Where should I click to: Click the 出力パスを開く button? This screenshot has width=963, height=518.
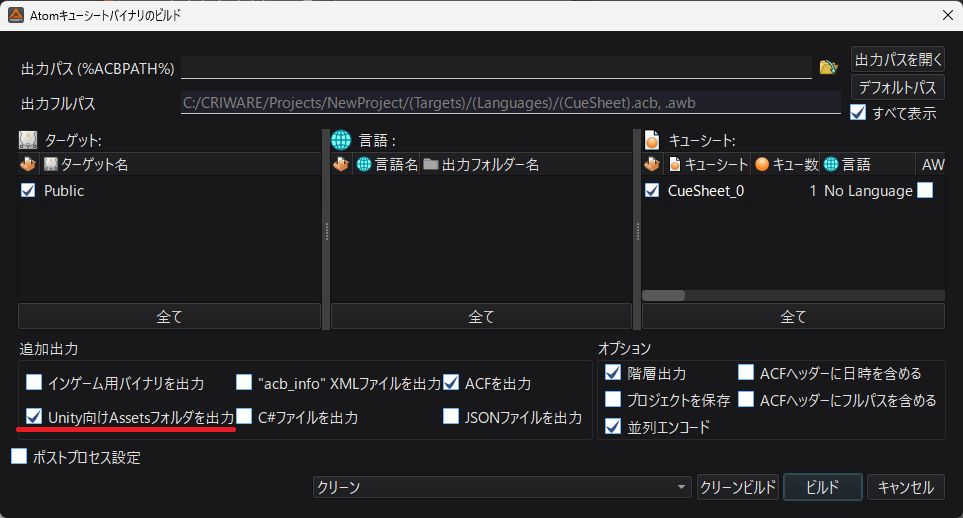coord(898,60)
